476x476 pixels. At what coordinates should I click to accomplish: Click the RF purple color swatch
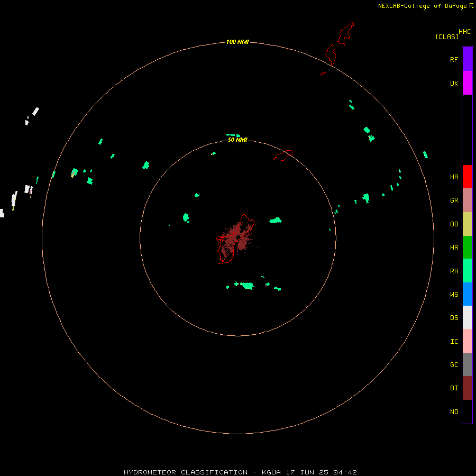467,59
